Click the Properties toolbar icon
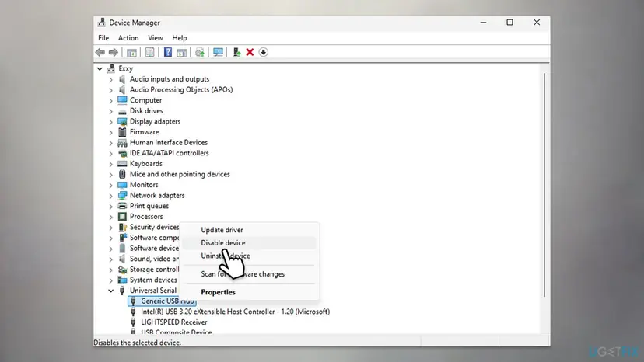The image size is (644, 362). pos(149,52)
